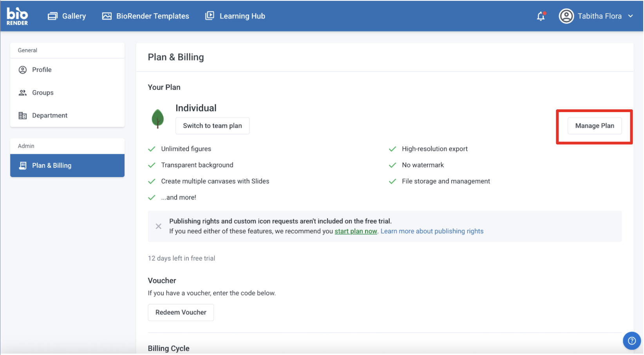The width and height of the screenshot is (644, 355).
Task: Click the File storage and management text
Action: pos(446,181)
